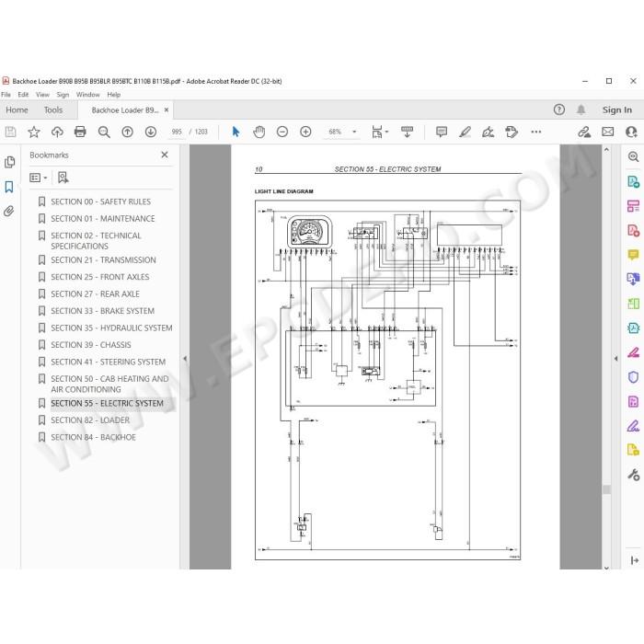
Task: Open the zoom level 68% dropdown
Action: [354, 132]
